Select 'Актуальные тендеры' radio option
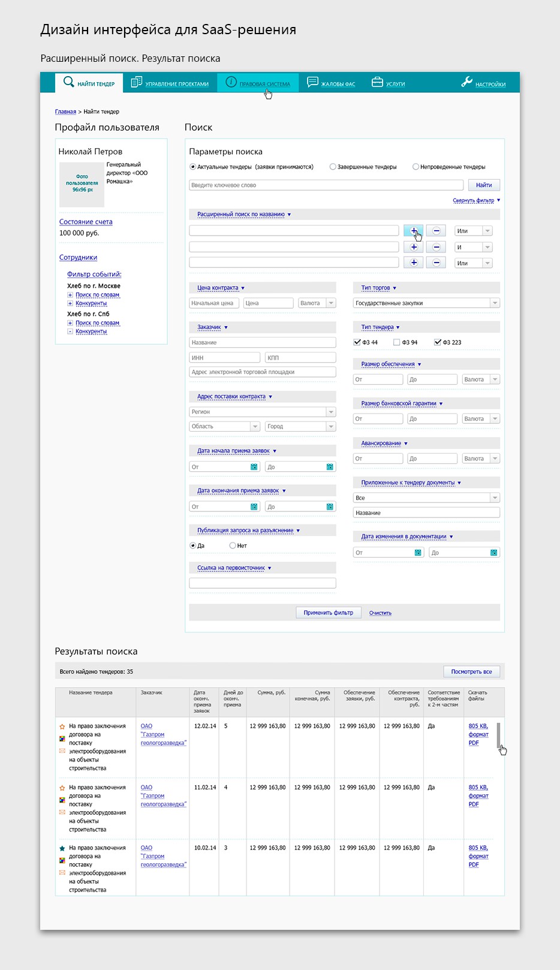Viewport: 560px width, 970px height. click(192, 167)
